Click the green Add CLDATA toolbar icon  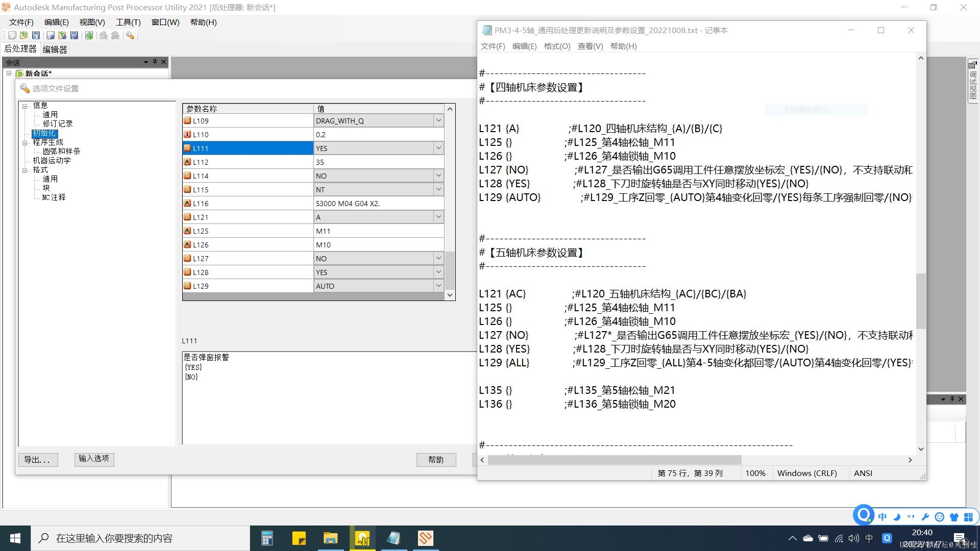89,35
